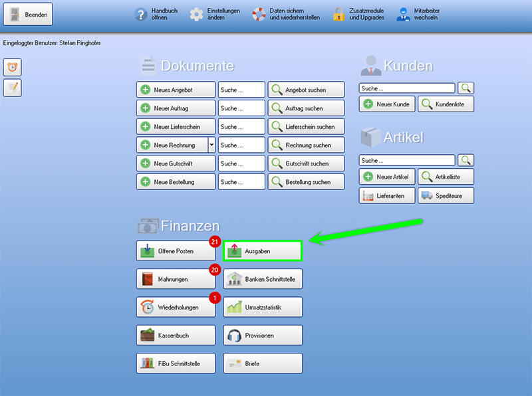Click the magnifier button next to Kunden search

click(466, 88)
